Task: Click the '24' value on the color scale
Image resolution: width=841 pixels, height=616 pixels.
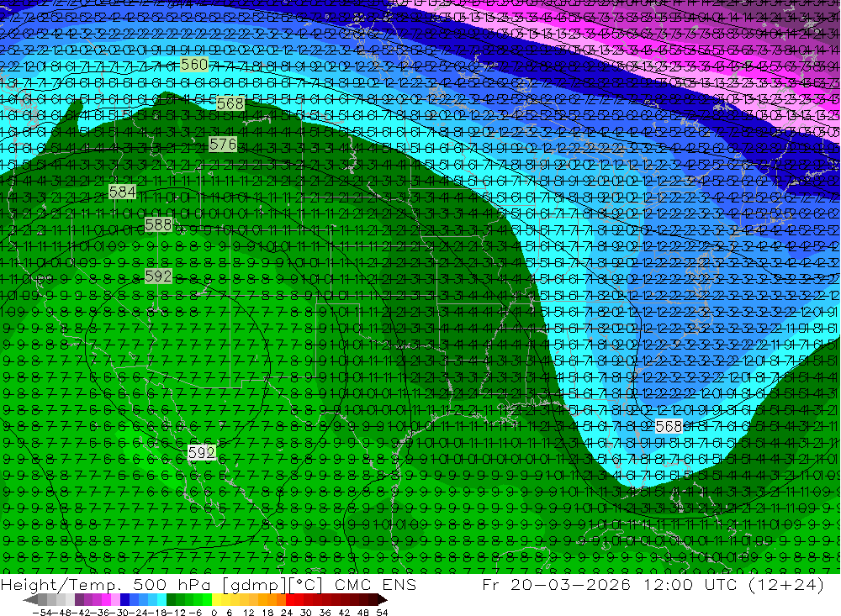Action: 287,613
